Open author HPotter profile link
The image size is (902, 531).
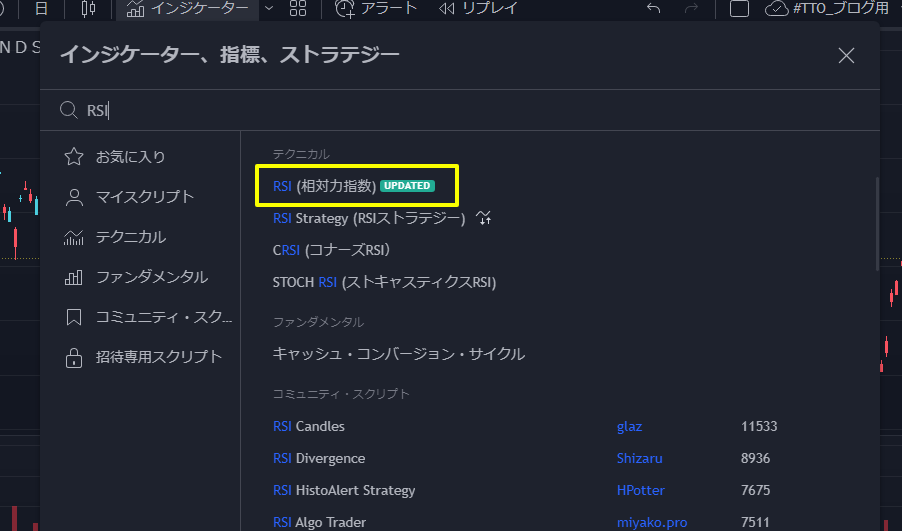(640, 491)
